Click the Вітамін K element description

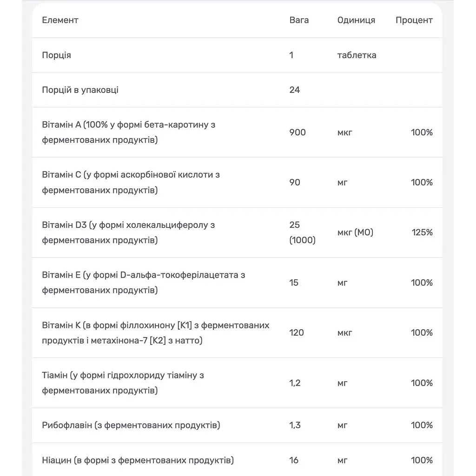(155, 333)
